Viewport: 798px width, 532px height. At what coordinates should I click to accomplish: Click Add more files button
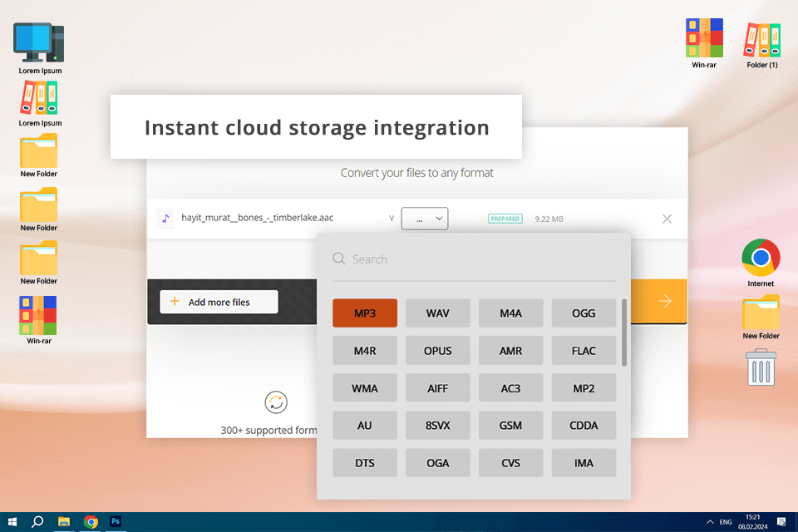pos(219,302)
